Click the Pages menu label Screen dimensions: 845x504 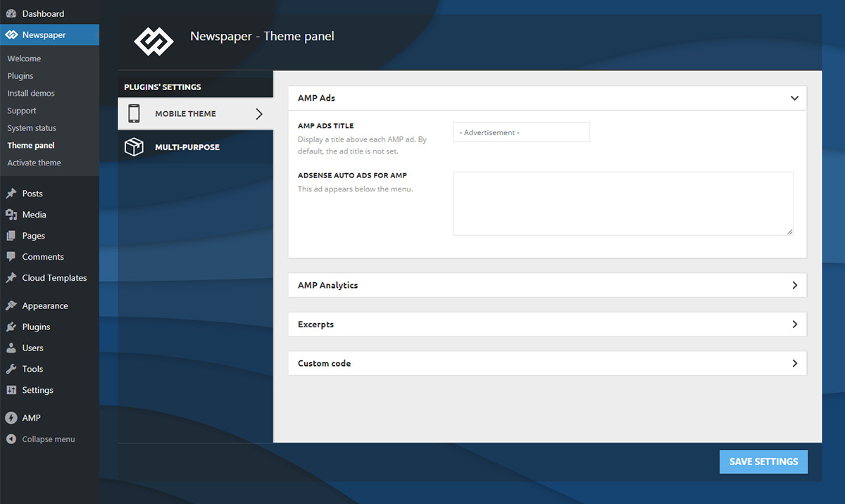point(34,236)
